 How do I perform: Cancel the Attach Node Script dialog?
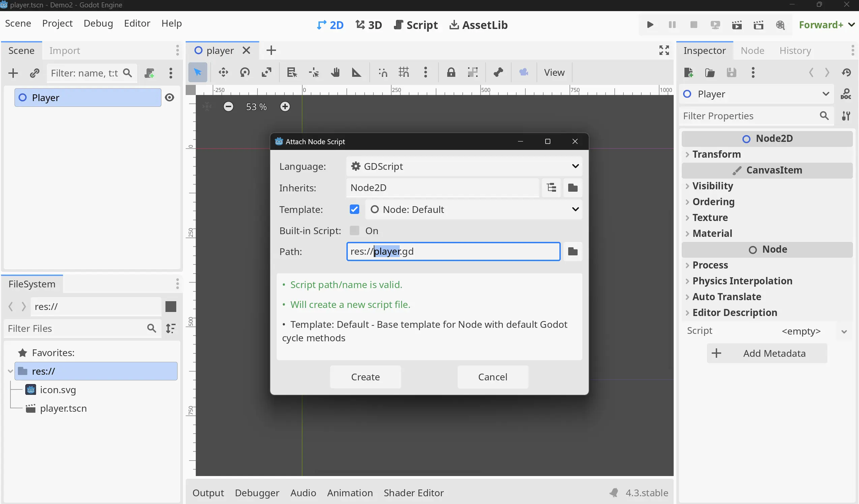493,377
